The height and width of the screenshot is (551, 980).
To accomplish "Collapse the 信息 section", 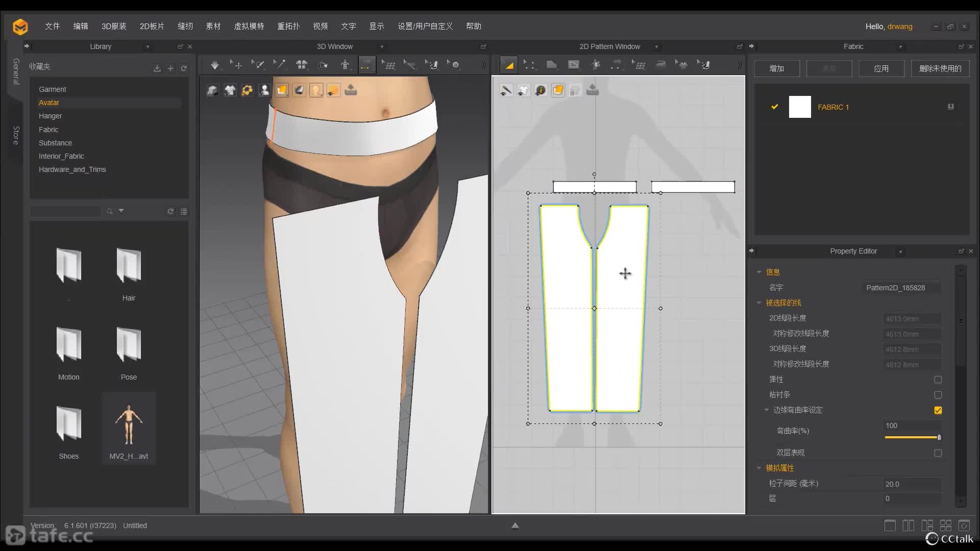I will (x=759, y=272).
